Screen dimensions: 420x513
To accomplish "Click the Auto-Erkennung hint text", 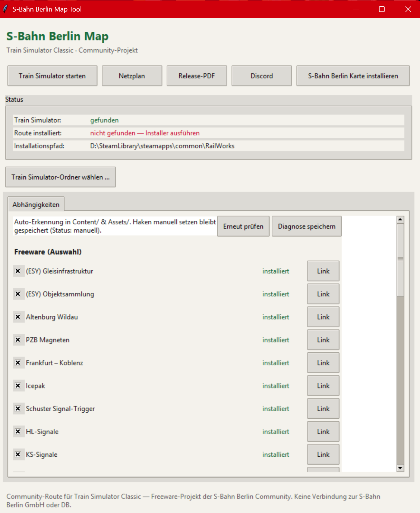I will 115,226.
